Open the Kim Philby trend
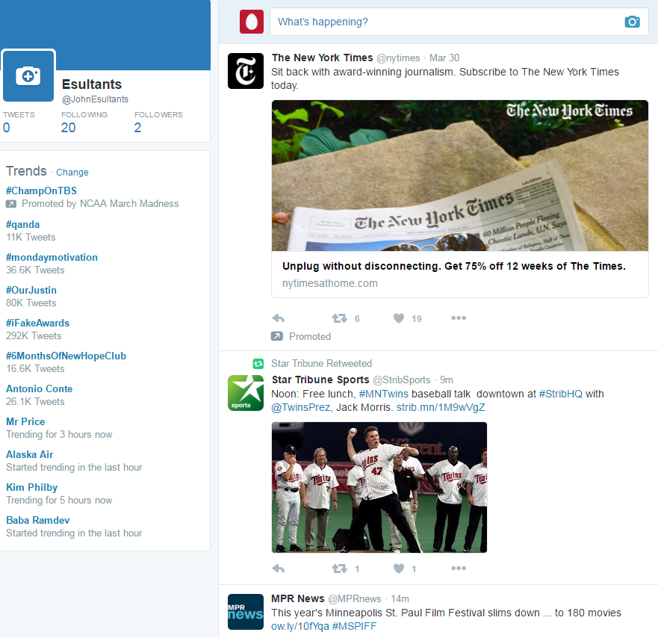This screenshot has height=644, width=658. 32,487
